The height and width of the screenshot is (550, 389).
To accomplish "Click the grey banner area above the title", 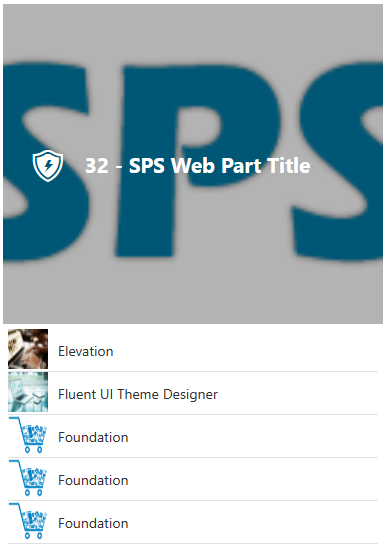I will coord(193,32).
